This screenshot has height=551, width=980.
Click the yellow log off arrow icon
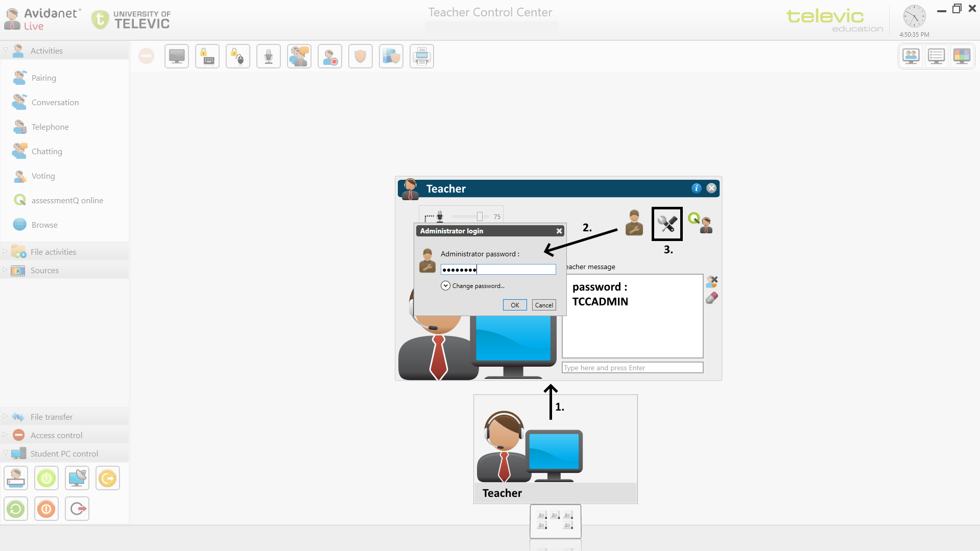pos(108,478)
